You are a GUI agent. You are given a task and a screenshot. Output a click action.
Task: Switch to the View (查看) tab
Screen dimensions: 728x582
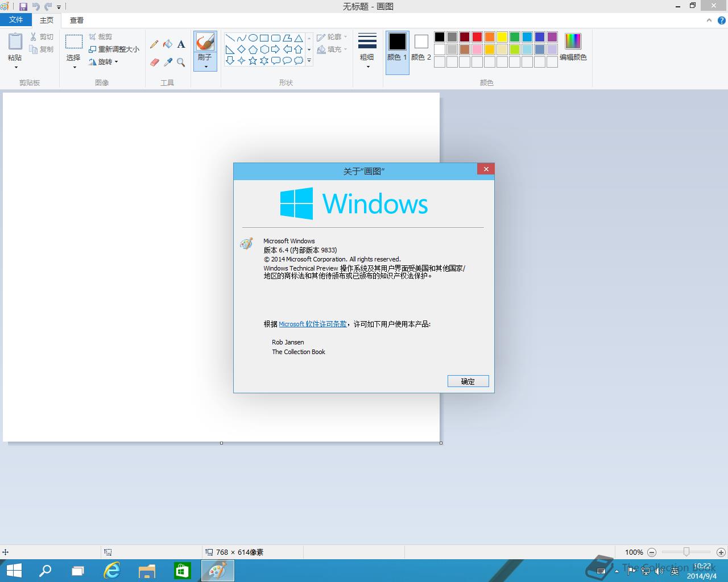pyautogui.click(x=77, y=20)
